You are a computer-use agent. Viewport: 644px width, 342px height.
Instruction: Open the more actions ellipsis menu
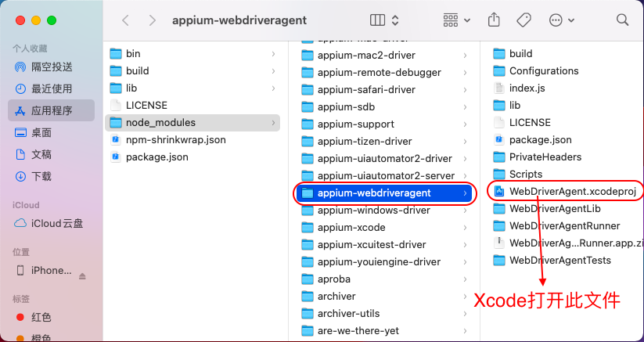[561, 20]
